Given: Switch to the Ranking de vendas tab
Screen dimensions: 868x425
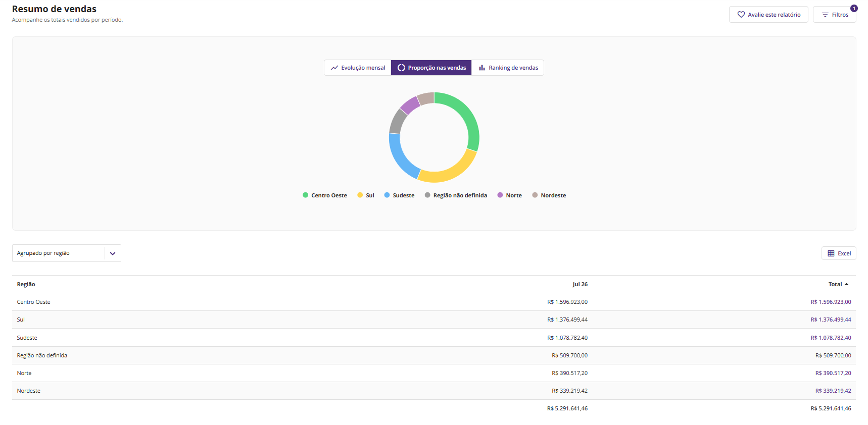Looking at the screenshot, I should (x=508, y=68).
